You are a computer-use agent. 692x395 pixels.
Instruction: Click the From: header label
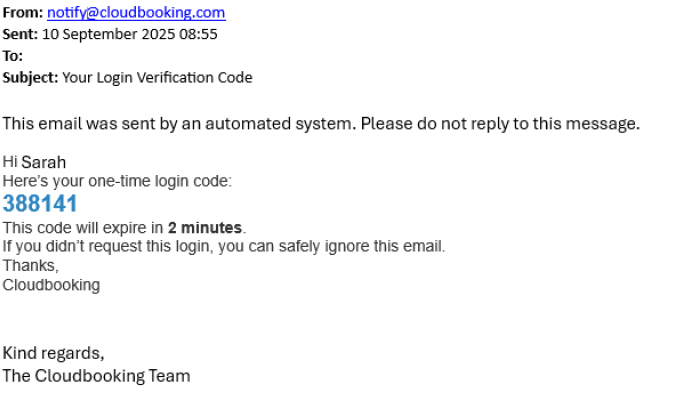click(x=23, y=12)
